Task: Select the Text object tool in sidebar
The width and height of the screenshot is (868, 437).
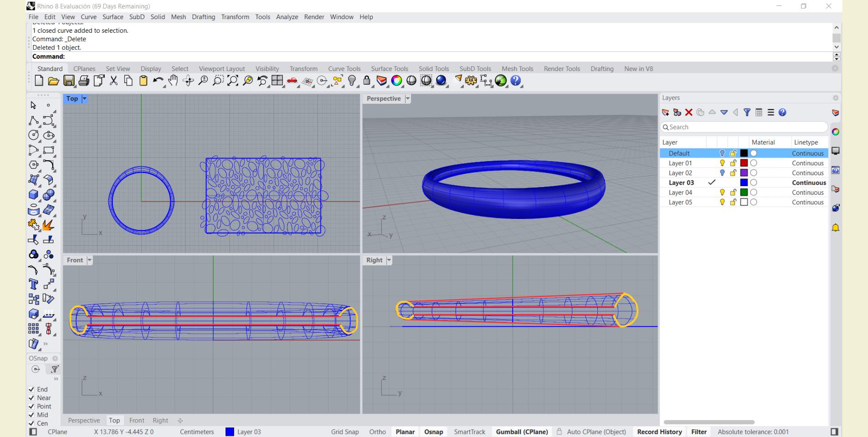Action: (x=33, y=285)
